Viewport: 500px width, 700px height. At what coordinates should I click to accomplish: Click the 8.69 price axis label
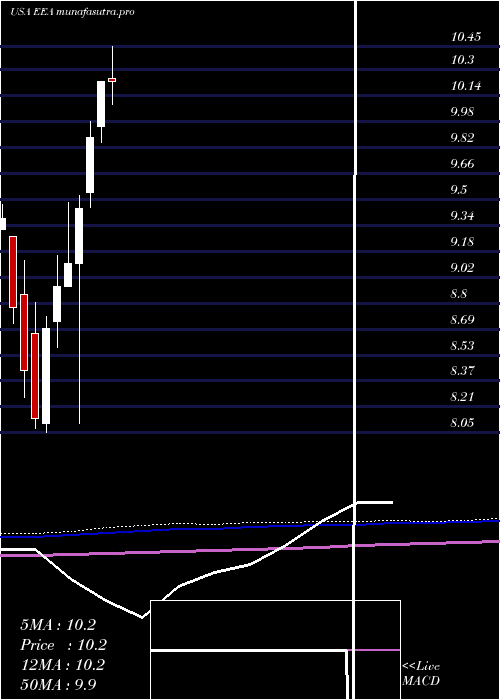pyautogui.click(x=462, y=320)
